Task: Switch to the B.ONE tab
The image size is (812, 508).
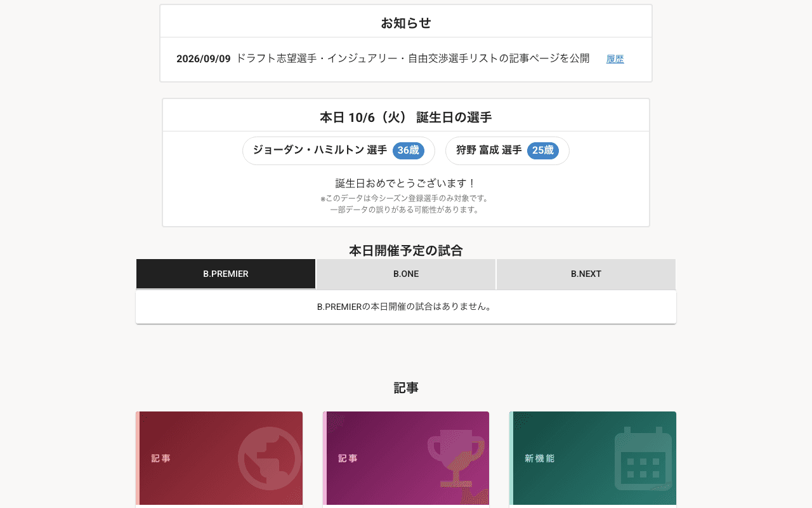Action: point(406,274)
